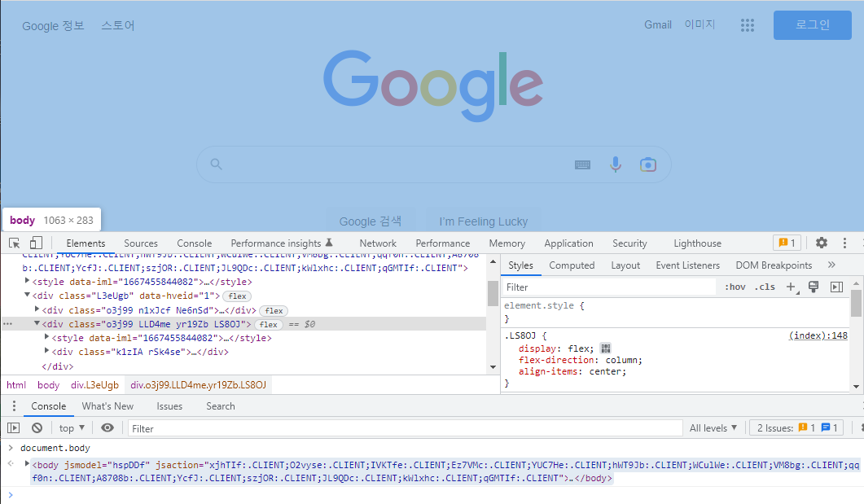Select the Computed styles tab

click(572, 265)
